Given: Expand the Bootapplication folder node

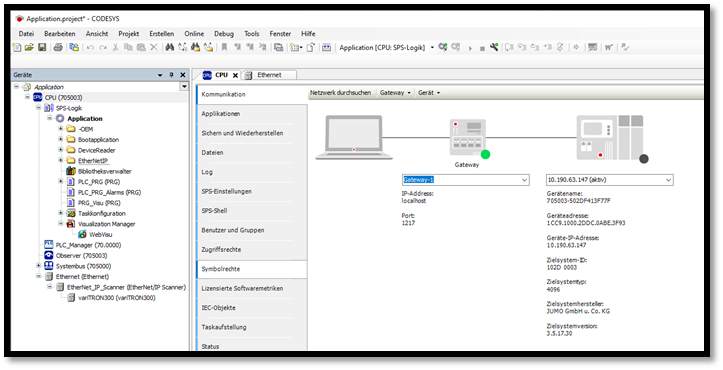Looking at the screenshot, I should 60,139.
